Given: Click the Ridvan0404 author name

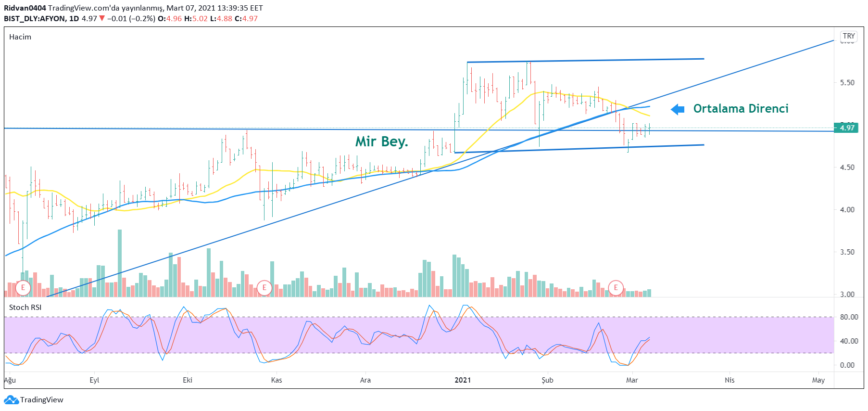Looking at the screenshot, I should (x=25, y=8).
